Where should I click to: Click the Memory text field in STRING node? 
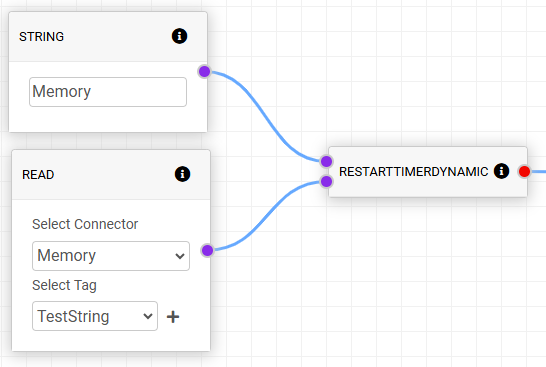click(108, 92)
